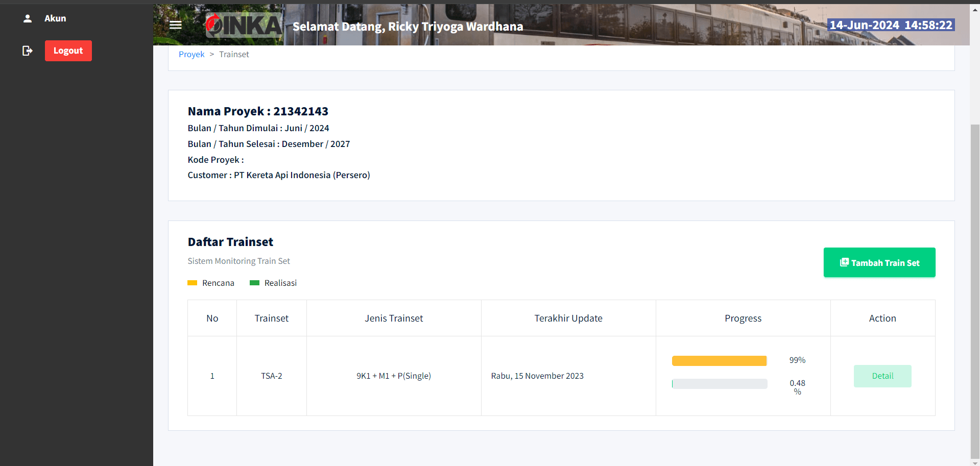Open the Akun sidebar menu item

click(55, 18)
